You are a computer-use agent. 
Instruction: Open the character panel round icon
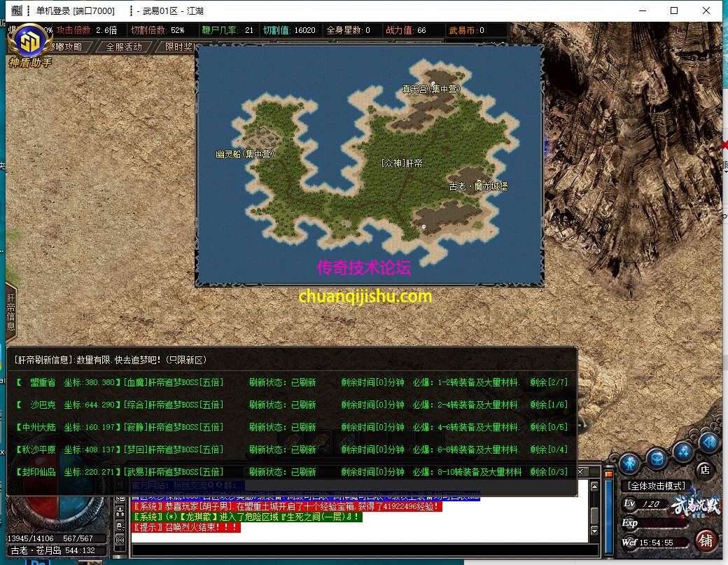(629, 463)
